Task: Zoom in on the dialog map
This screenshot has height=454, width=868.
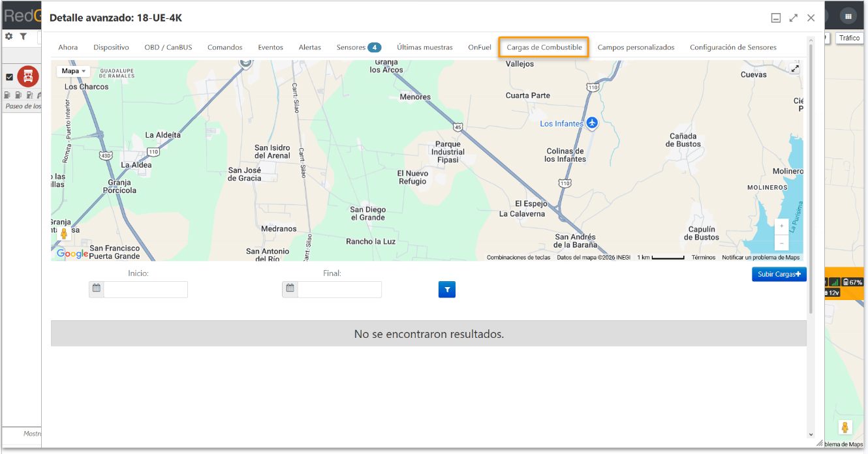Action: coord(782,226)
